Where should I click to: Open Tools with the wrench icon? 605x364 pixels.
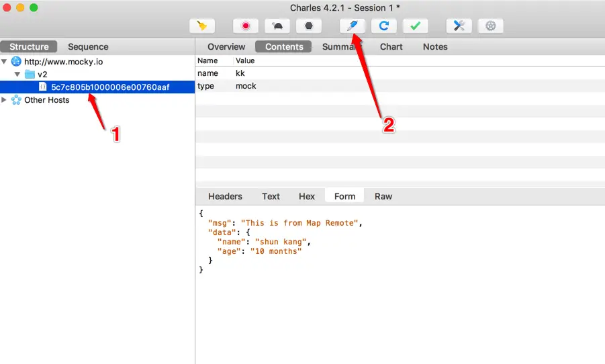pyautogui.click(x=459, y=26)
